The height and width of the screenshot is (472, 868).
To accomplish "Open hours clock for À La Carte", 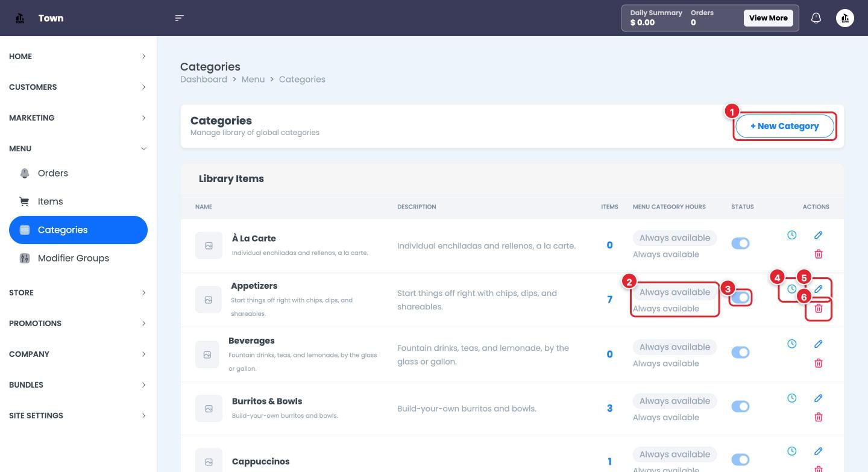I will coord(792,235).
